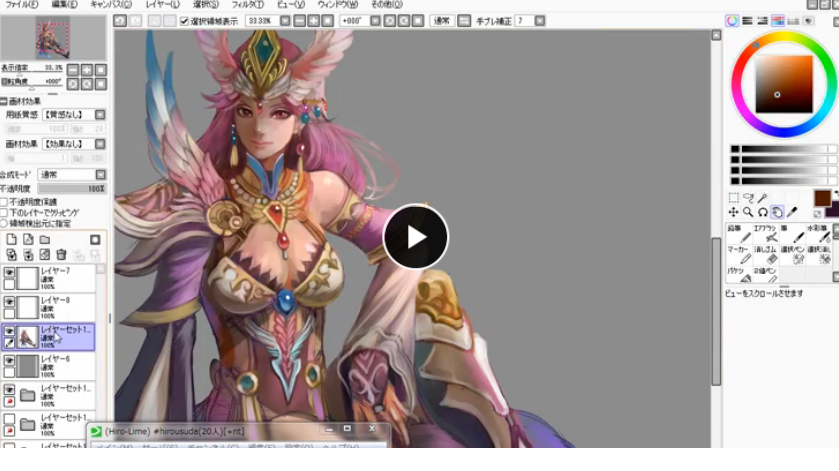Open the 編集(E) menu
The image size is (839, 471).
pyautogui.click(x=64, y=4)
